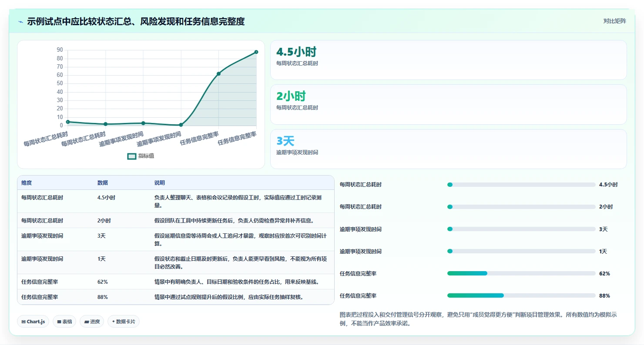Open the 2小时 summary card
The height and width of the screenshot is (345, 644).
(448, 104)
